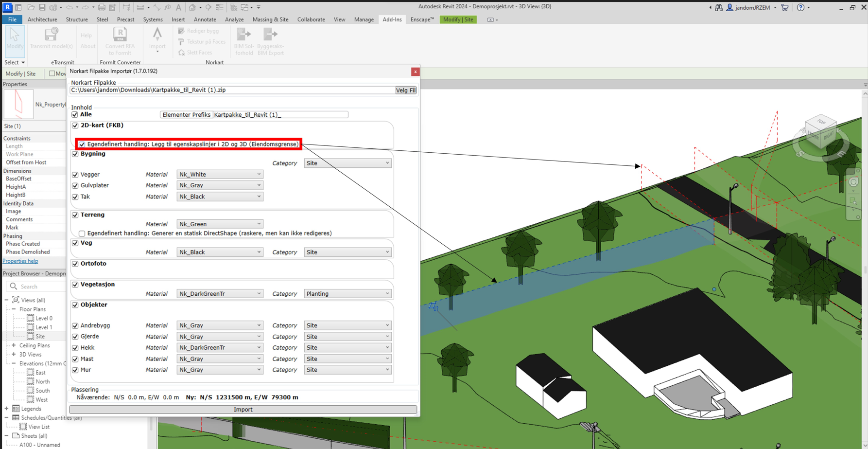
Task: Select the Text tool icon
Action: (178, 7)
